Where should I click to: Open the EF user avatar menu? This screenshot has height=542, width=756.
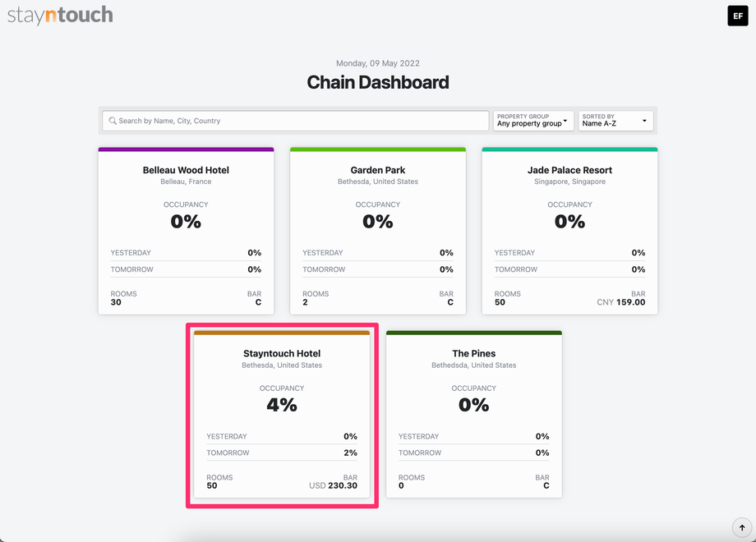pyautogui.click(x=737, y=16)
